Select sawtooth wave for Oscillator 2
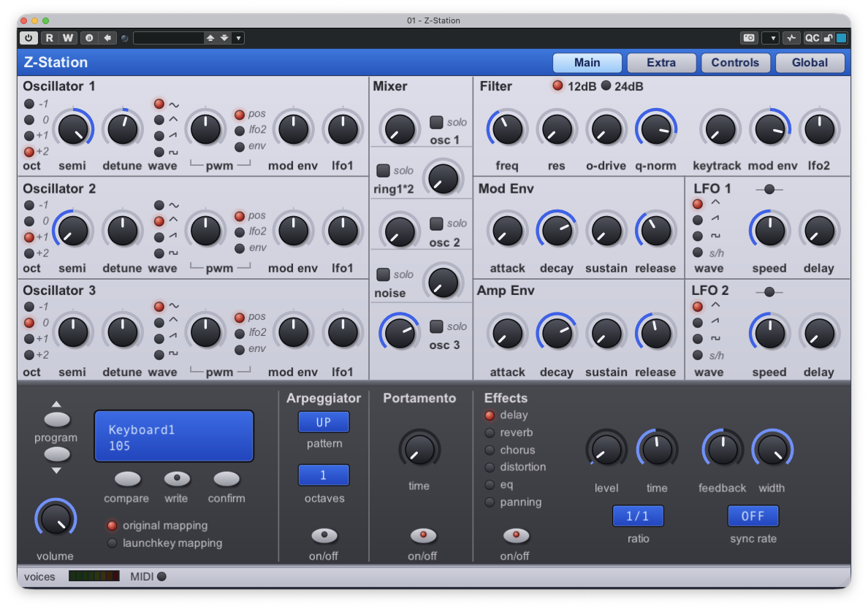868x609 pixels. [159, 237]
